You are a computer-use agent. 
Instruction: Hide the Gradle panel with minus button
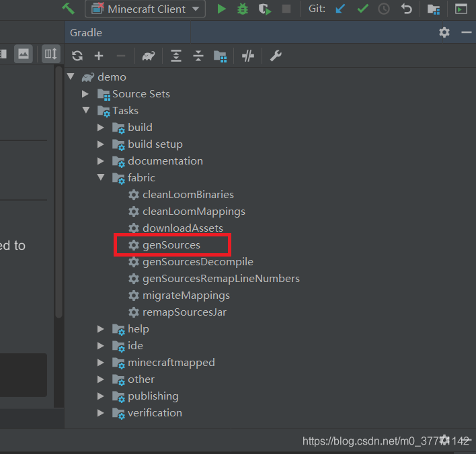(467, 32)
